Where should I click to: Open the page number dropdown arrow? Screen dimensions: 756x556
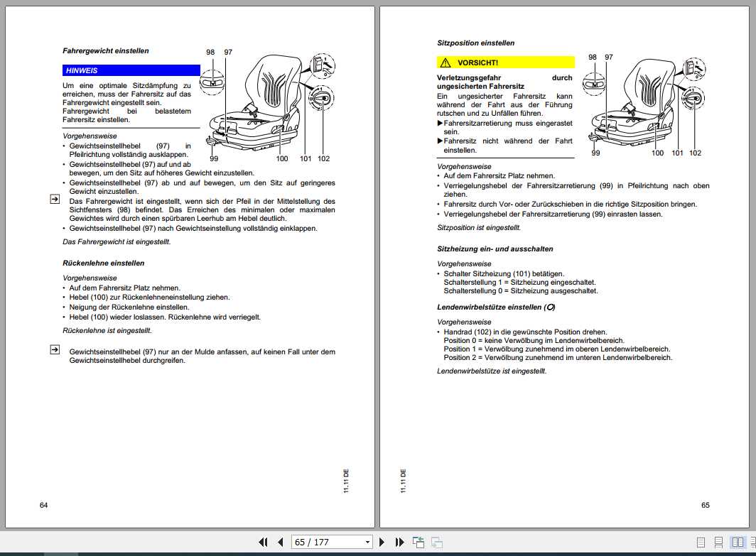[367, 542]
